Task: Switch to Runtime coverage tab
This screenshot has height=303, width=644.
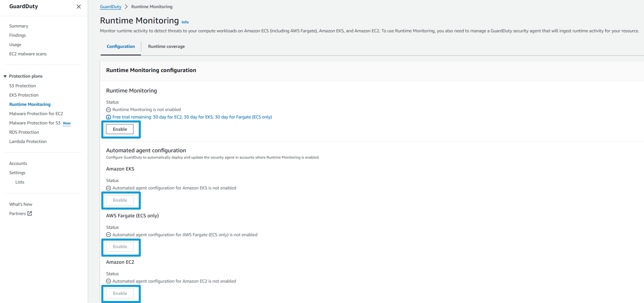Action: 166,46
